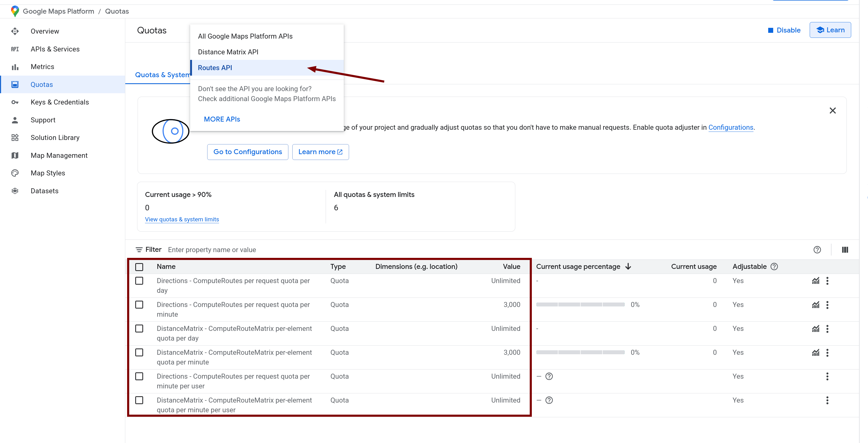Close the quota adjuster info banner
This screenshot has width=868, height=443.
pos(832,111)
